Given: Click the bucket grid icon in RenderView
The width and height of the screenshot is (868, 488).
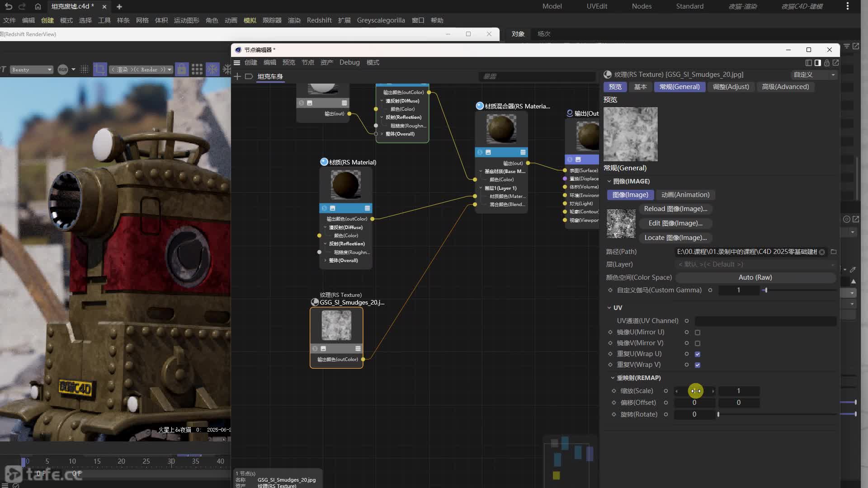Looking at the screenshot, I should (x=197, y=69).
